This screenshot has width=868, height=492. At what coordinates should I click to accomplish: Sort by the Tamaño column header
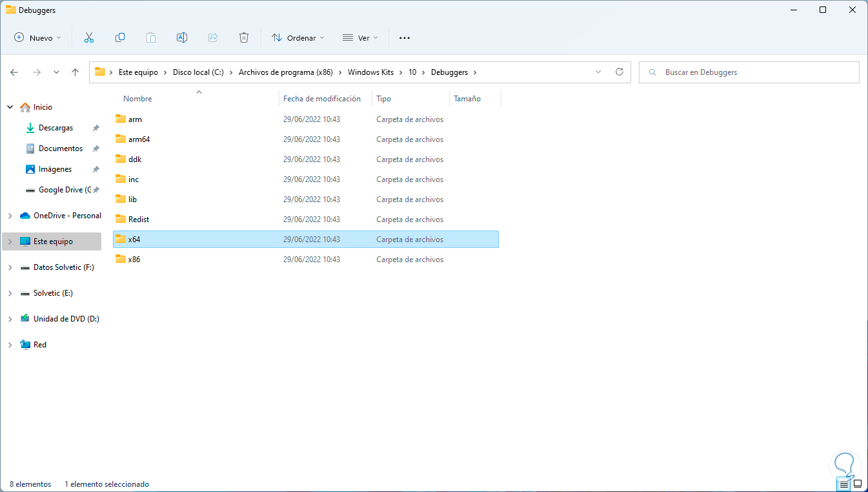tap(467, 99)
